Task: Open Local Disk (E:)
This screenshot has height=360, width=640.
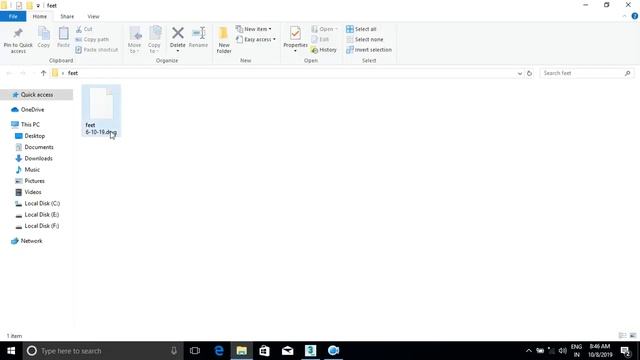Action: (x=42, y=214)
